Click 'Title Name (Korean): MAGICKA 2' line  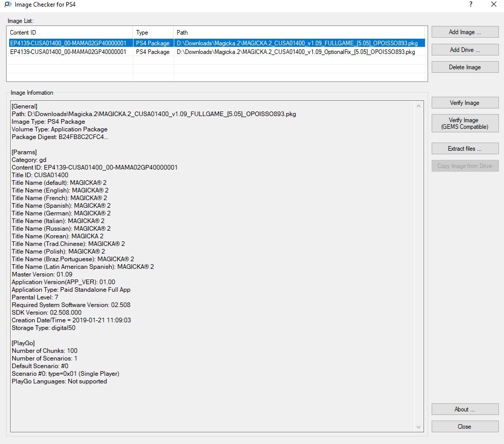coord(58,236)
